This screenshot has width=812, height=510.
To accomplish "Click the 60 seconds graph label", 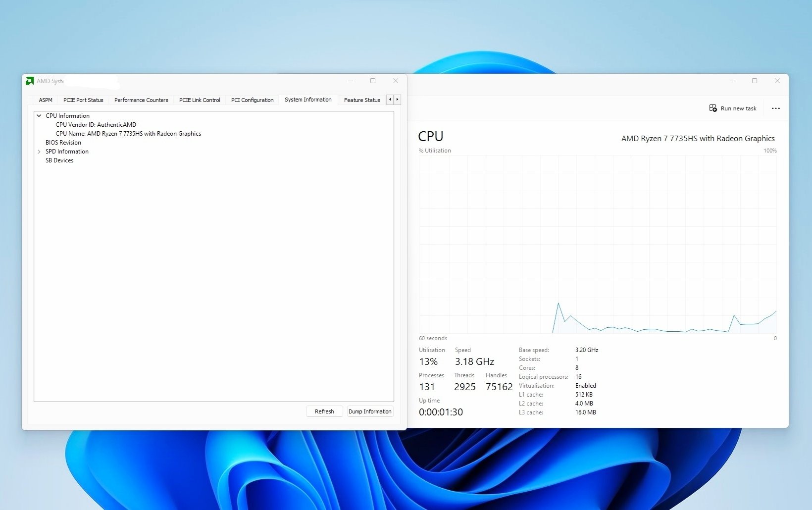I will point(433,338).
